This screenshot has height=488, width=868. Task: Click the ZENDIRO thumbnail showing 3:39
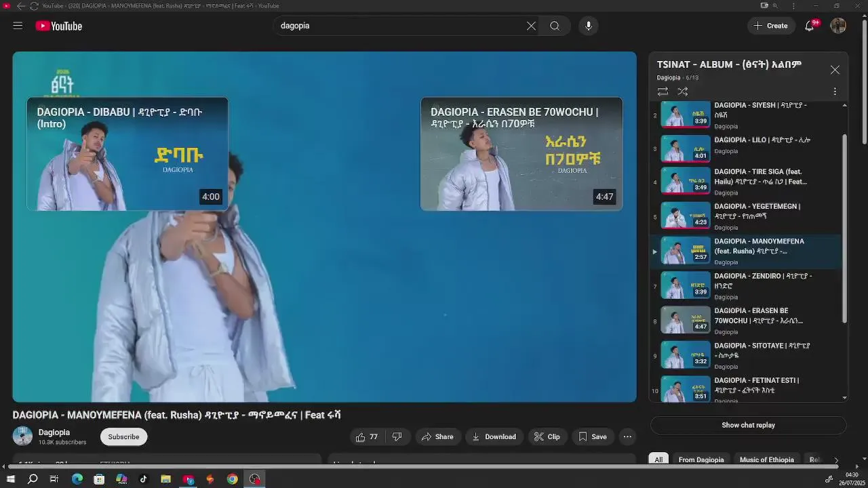click(686, 285)
